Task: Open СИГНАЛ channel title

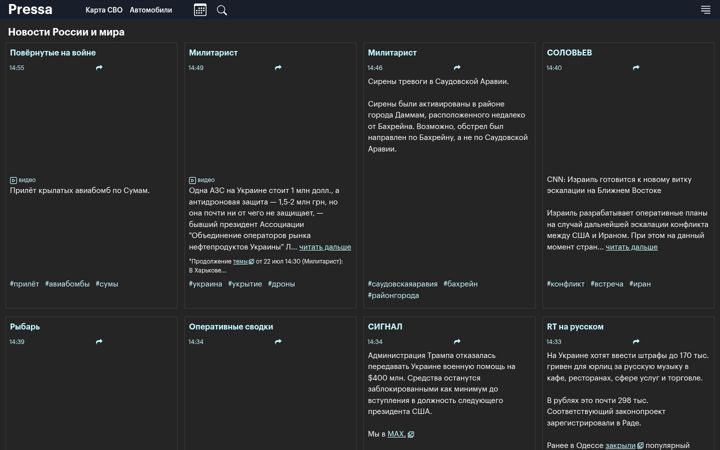Action: coord(385,327)
